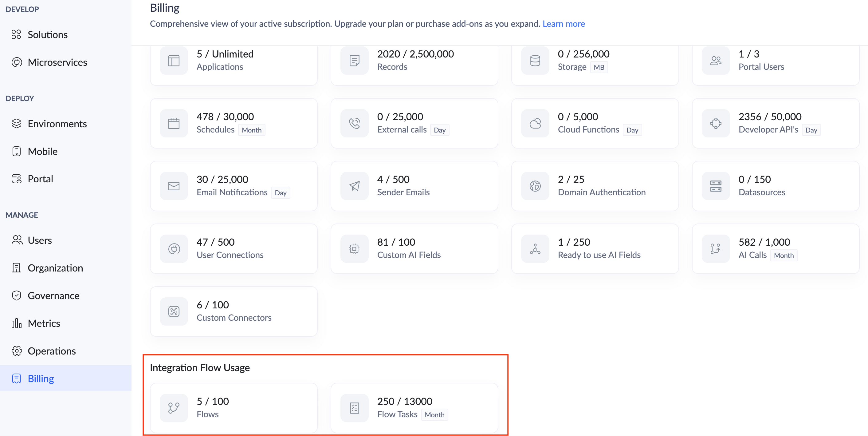Image resolution: width=868 pixels, height=436 pixels.
Task: Click the Portal sidebar icon
Action: tap(17, 179)
